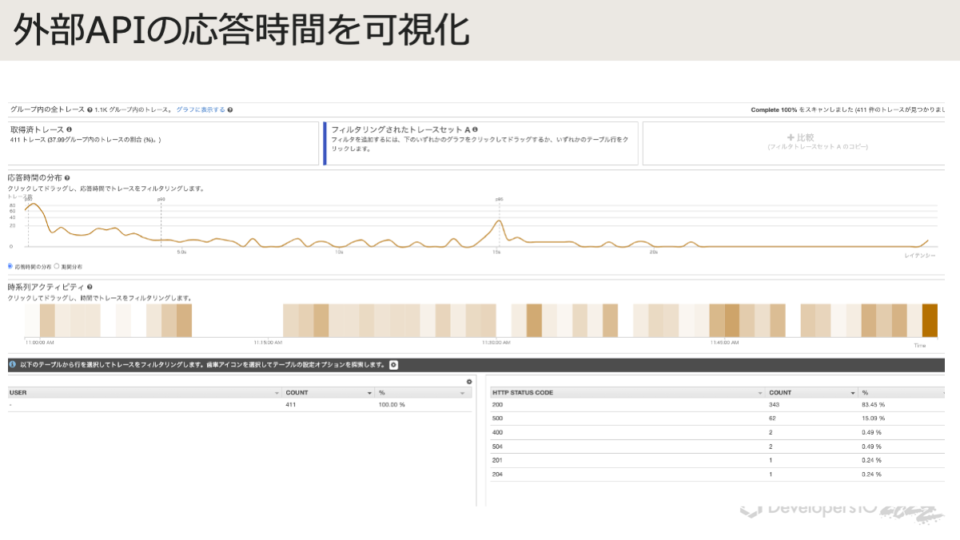The height and width of the screenshot is (540, 960).
Task: Click the help icon next to 時系列アクティビティ
Action: click(90, 288)
